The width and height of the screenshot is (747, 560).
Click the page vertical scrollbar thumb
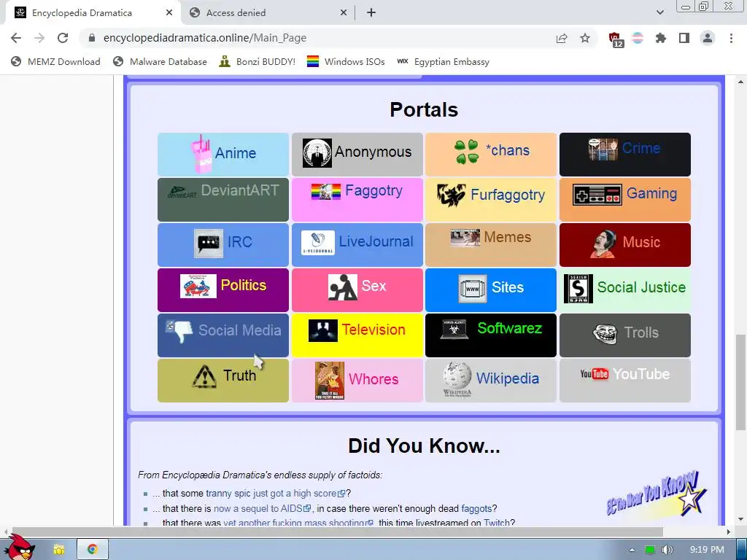tap(740, 382)
